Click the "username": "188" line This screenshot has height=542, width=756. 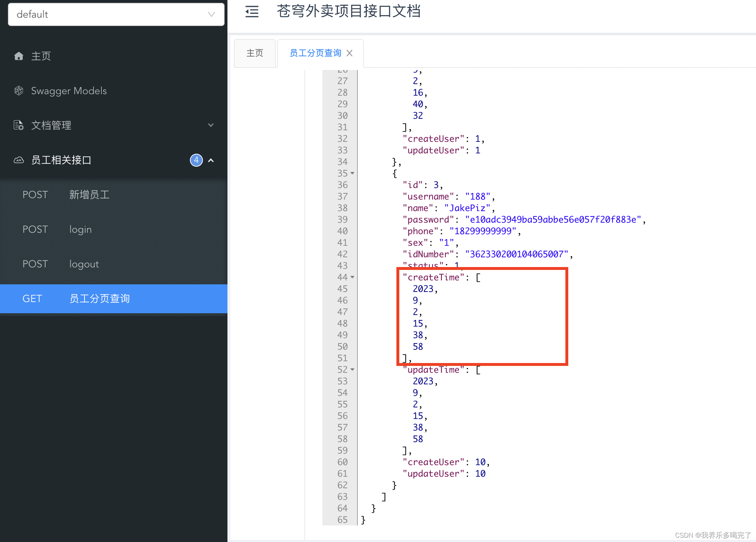click(x=449, y=196)
